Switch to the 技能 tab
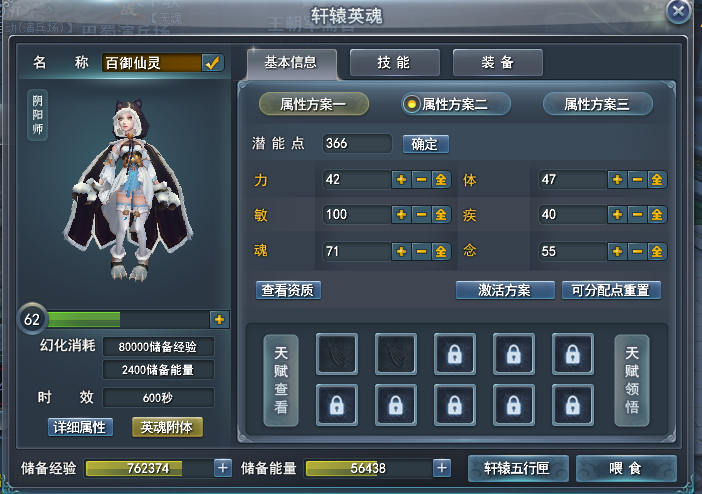Viewport: 702px width, 494px height. point(394,63)
